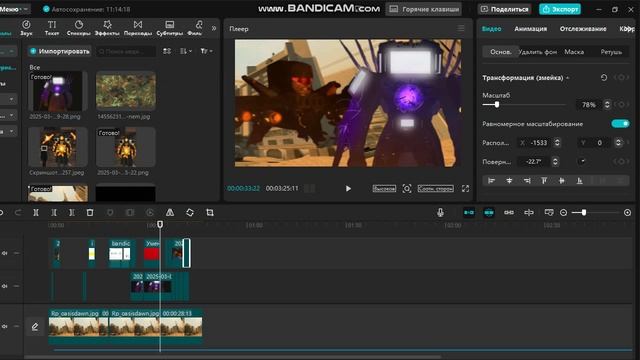Screen dimensions: 640x360
Task: Switch to the Анимация tab
Action: point(531,29)
